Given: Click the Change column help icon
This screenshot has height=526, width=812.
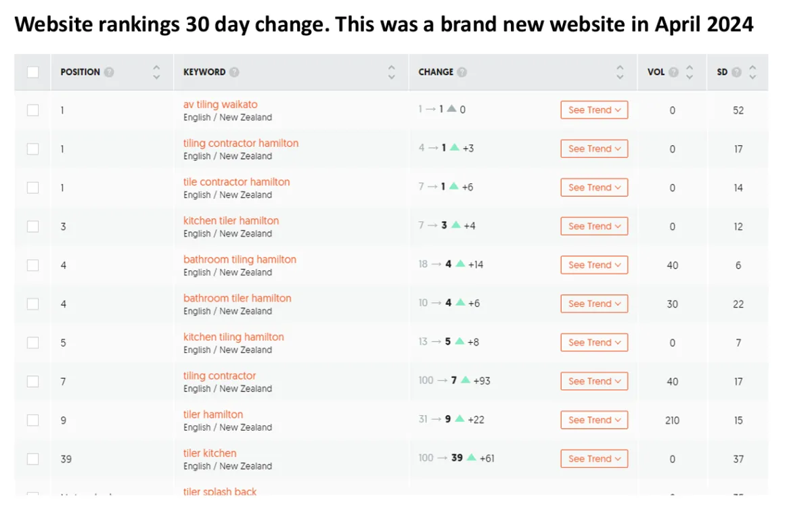Looking at the screenshot, I should [461, 72].
